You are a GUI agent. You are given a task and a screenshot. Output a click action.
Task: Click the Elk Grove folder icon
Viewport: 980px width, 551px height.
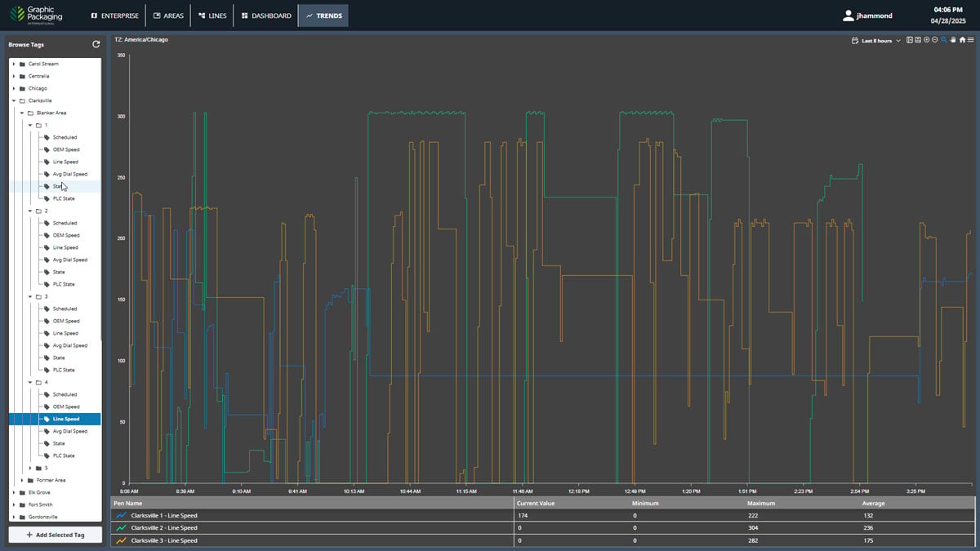(x=22, y=492)
